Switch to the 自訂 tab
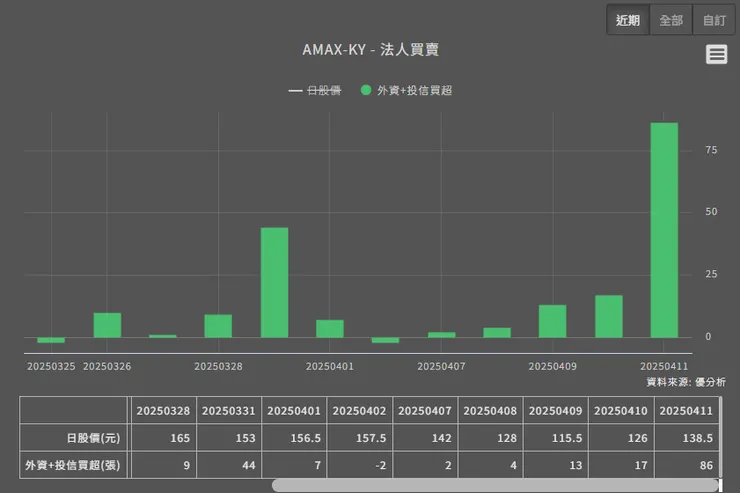The height and width of the screenshot is (493, 740). 714,20
